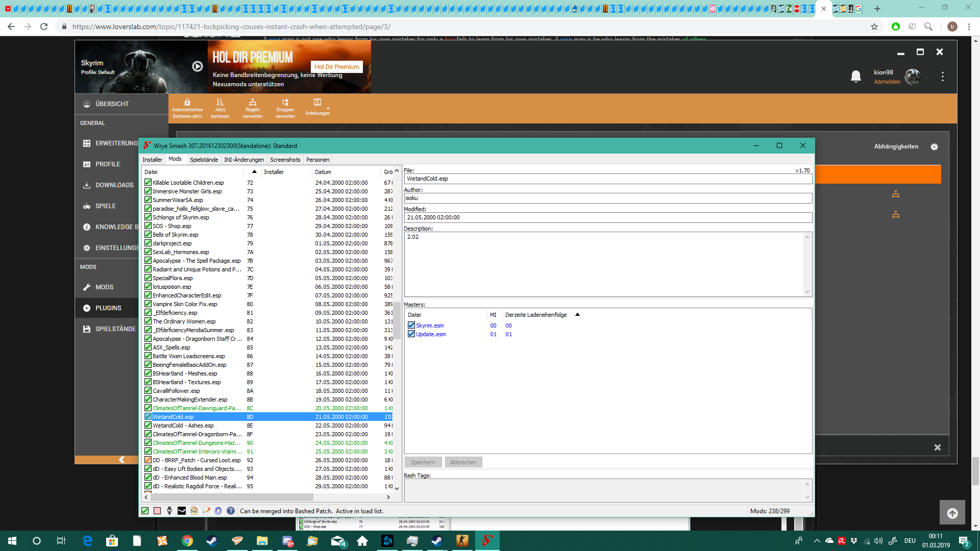Uncheck Killable Lootable Children.esp

click(148, 182)
